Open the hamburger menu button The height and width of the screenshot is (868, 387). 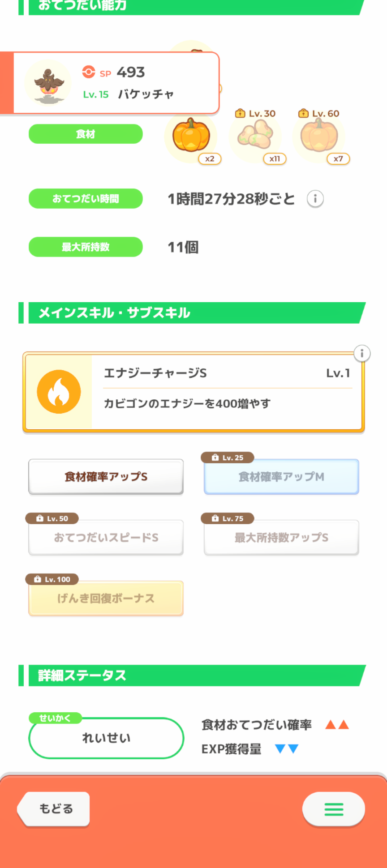tap(334, 809)
